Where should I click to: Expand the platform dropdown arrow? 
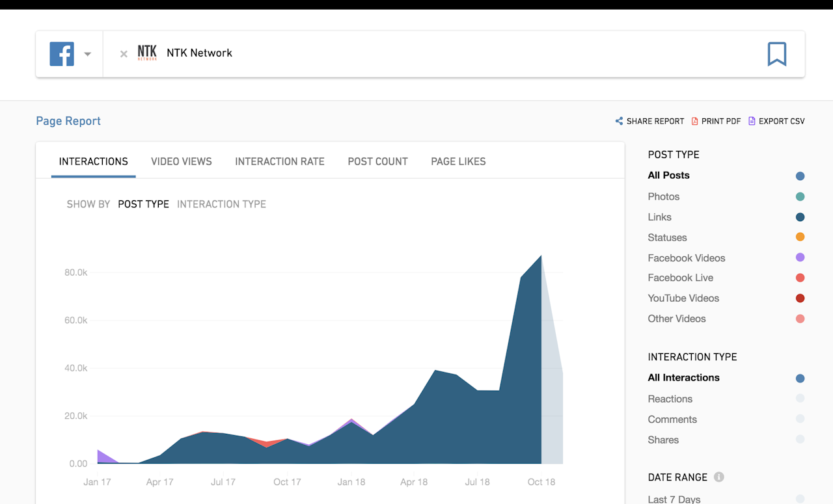(x=88, y=54)
